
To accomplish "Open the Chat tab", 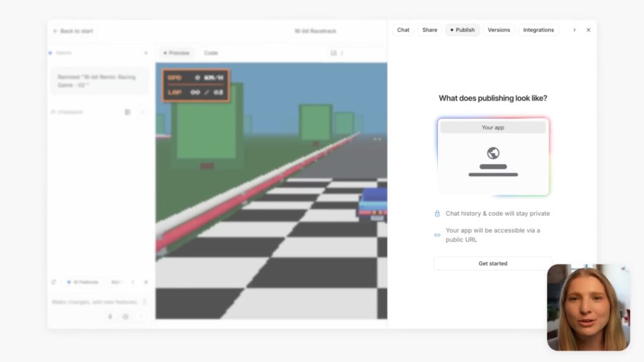I will [403, 30].
